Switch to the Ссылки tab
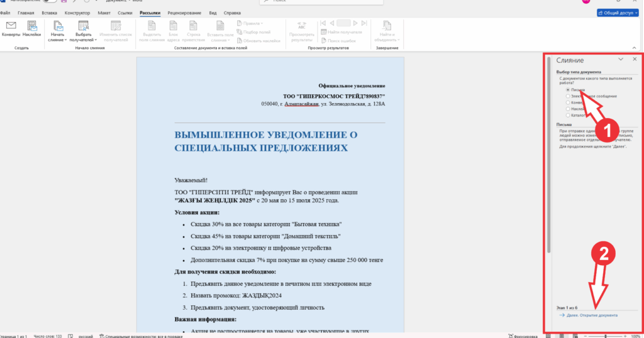This screenshot has height=338, width=644. [x=125, y=13]
